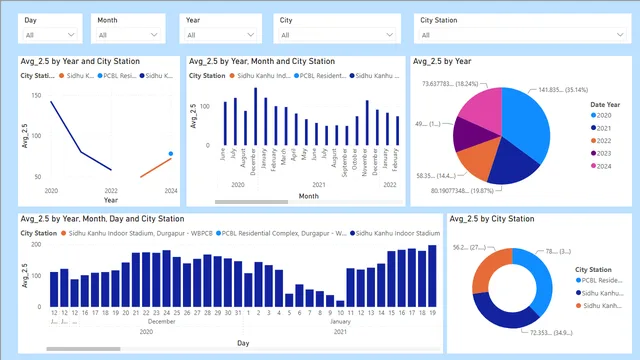Screen dimensions: 640x360
Task: Click the 'Avg_2.5 by City Station' donut title
Action: click(492, 219)
